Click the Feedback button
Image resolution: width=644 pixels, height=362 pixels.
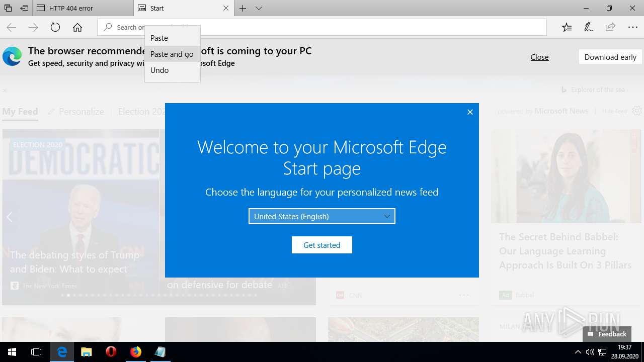(607, 334)
